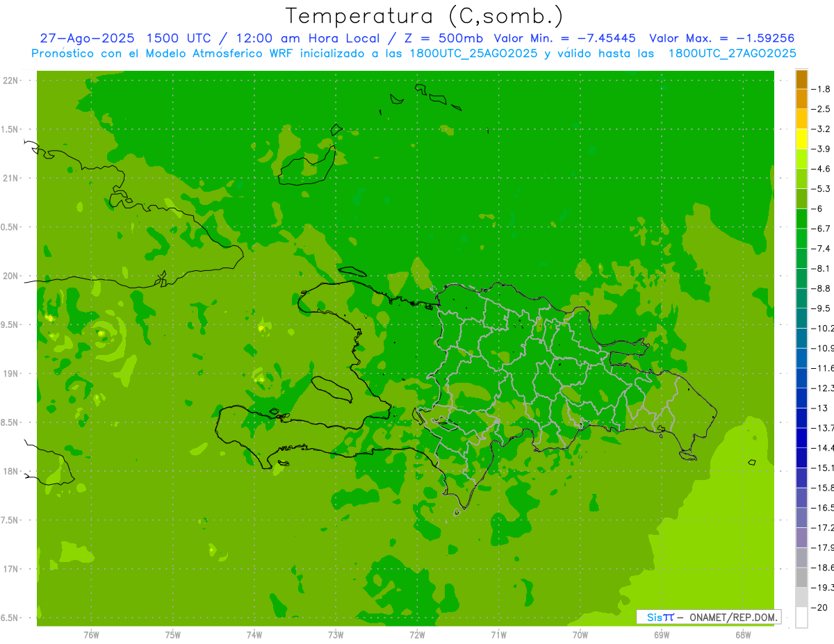Click latitude label "19N"
Viewport: 834px width, 644px height.
click(10, 374)
